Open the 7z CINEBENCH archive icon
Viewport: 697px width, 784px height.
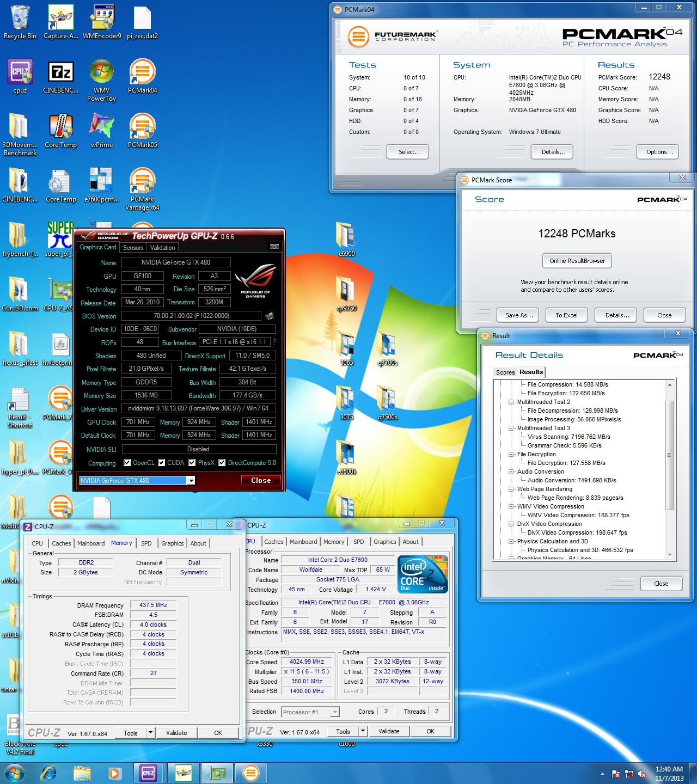(x=60, y=76)
